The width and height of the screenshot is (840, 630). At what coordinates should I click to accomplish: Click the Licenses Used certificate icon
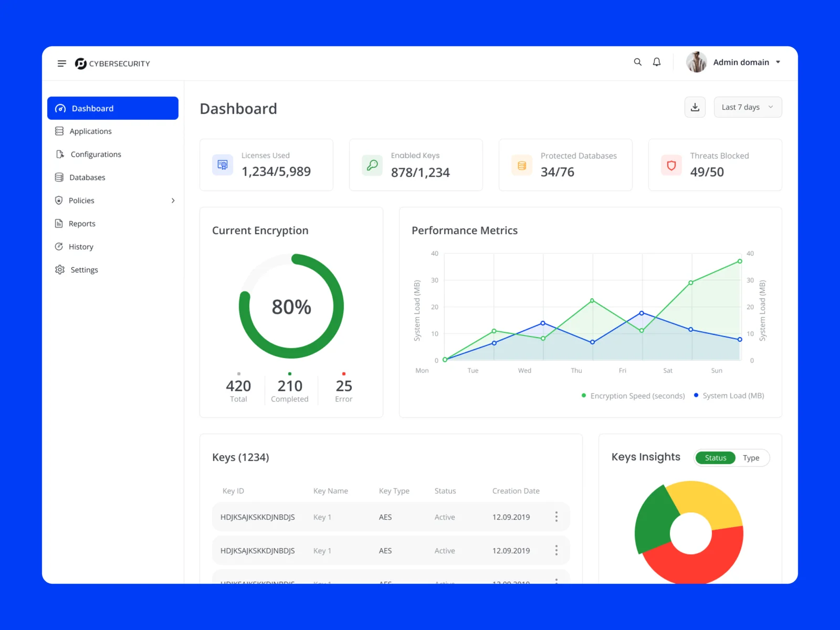tap(223, 165)
